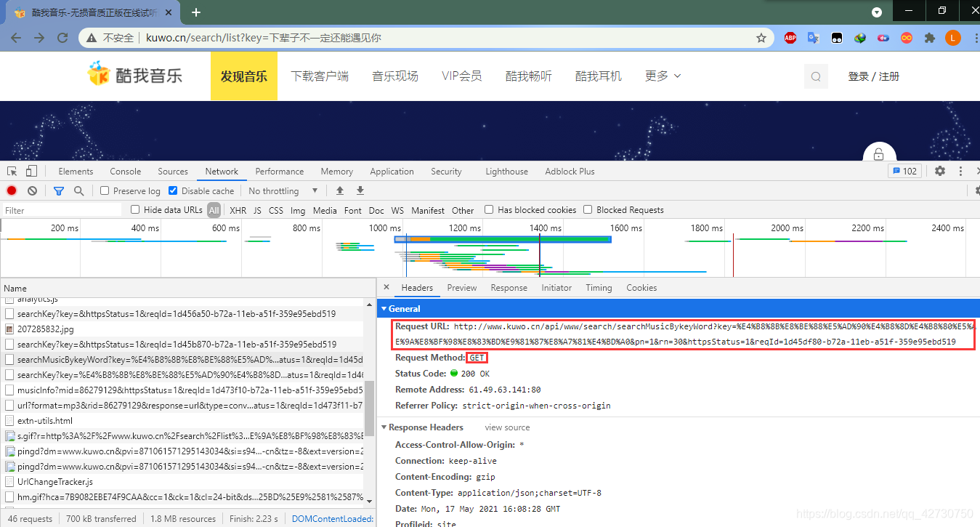Switch to the Sources panel tab

tap(173, 172)
